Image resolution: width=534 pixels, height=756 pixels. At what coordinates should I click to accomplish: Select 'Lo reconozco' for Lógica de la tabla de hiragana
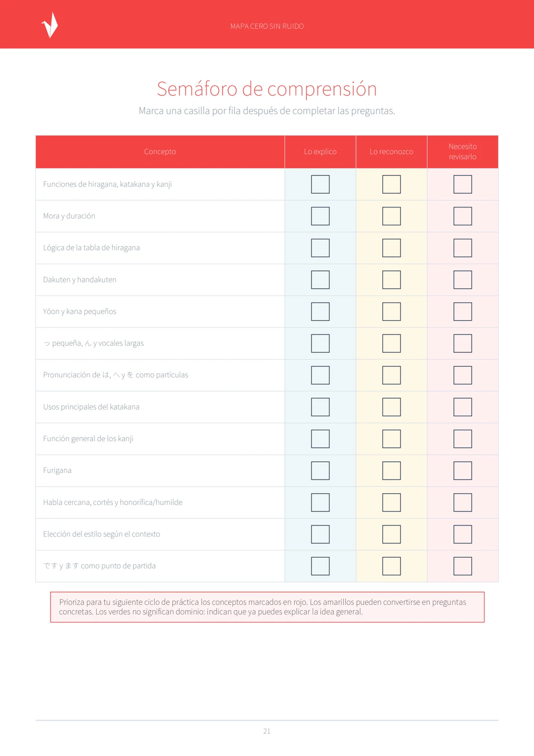[x=391, y=248]
